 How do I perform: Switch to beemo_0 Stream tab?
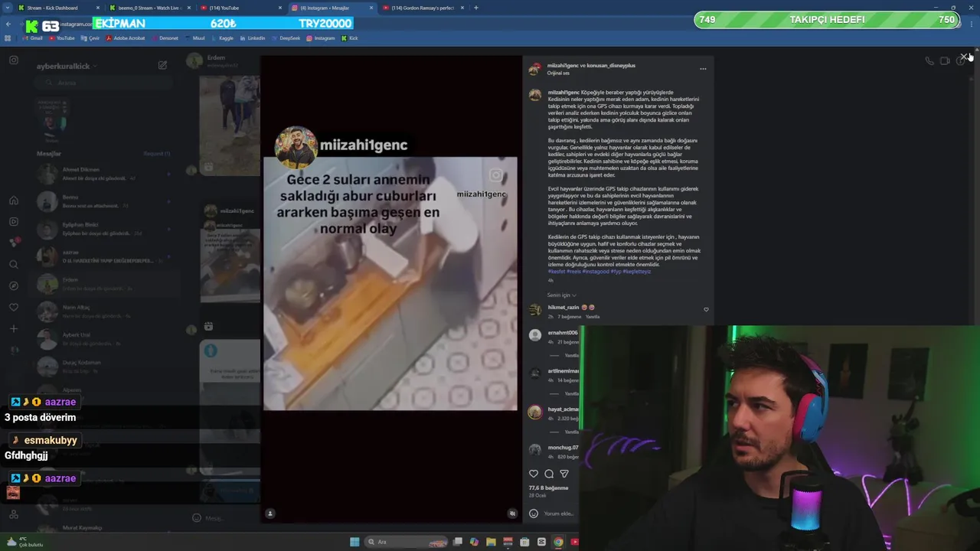[151, 8]
